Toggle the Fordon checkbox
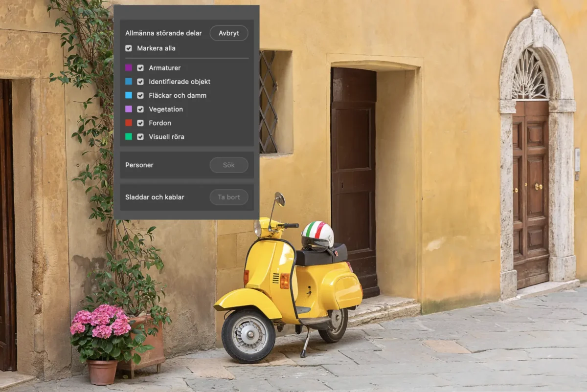Image resolution: width=587 pixels, height=392 pixels. click(x=140, y=123)
